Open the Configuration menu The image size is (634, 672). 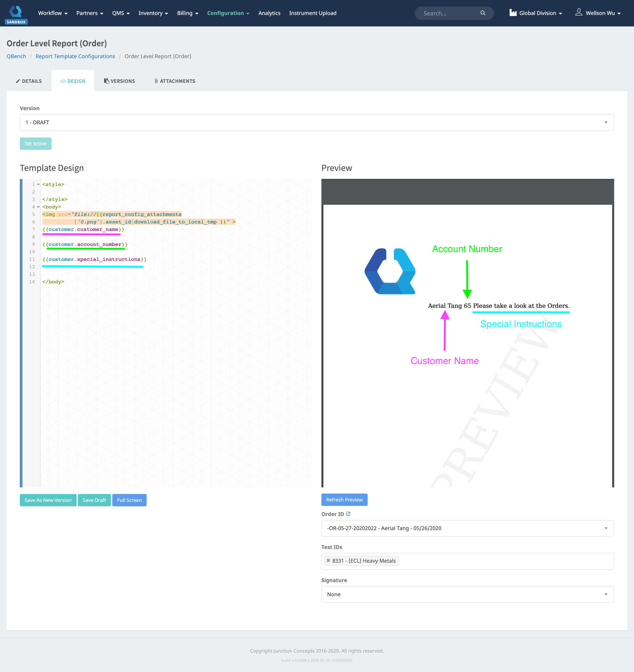[x=226, y=13]
